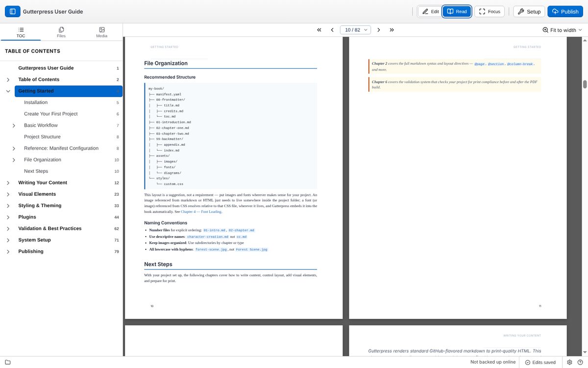Expand Styling & Theming section
588x368 pixels.
tap(8, 206)
